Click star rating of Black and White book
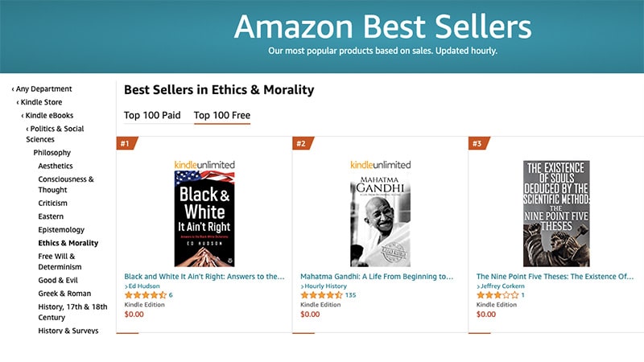Viewport: 644px width, 362px height. point(145,295)
